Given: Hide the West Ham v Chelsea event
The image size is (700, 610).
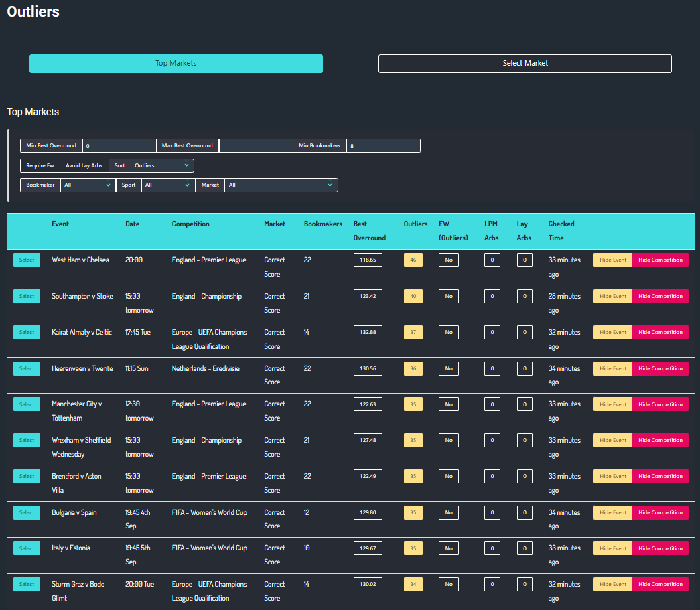Looking at the screenshot, I should point(613,260).
